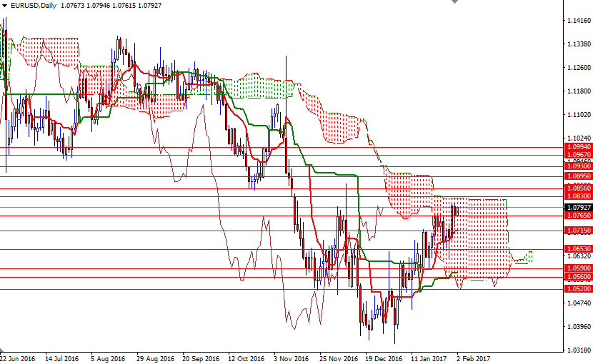This screenshot has height=364, width=593.
Task: Click the 29 Aug 2016 date label
Action: (x=156, y=358)
